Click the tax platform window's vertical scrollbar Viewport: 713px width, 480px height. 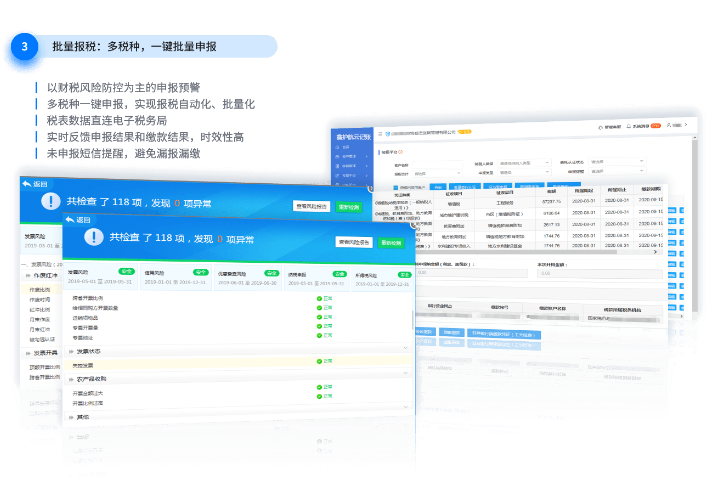click(694, 227)
